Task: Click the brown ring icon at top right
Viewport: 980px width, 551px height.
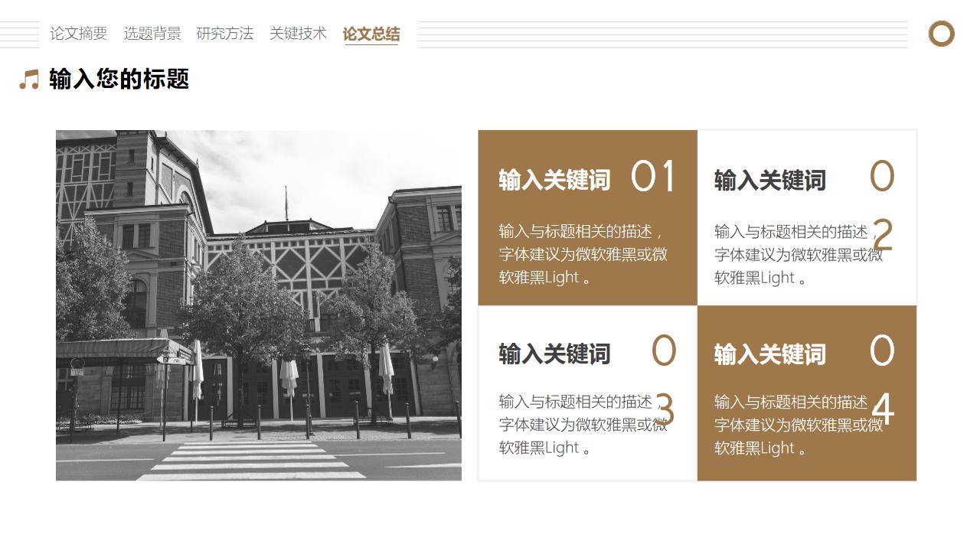Action: (x=941, y=34)
